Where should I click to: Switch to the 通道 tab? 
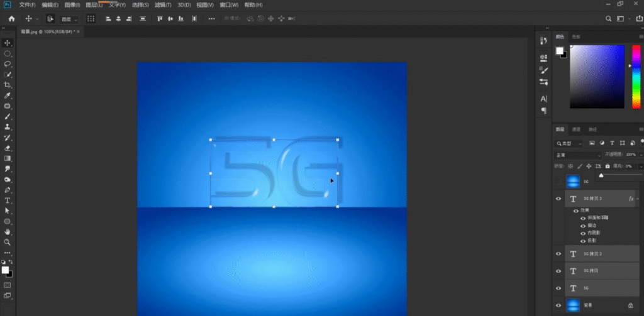[576, 129]
